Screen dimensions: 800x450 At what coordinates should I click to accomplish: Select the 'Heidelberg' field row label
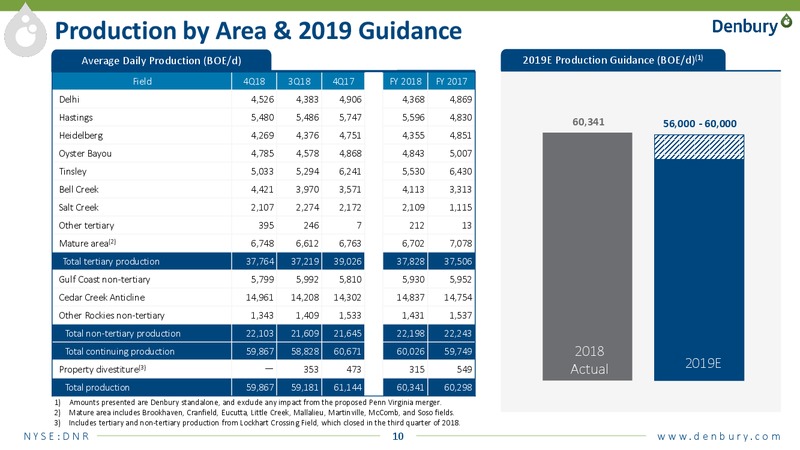(81, 135)
